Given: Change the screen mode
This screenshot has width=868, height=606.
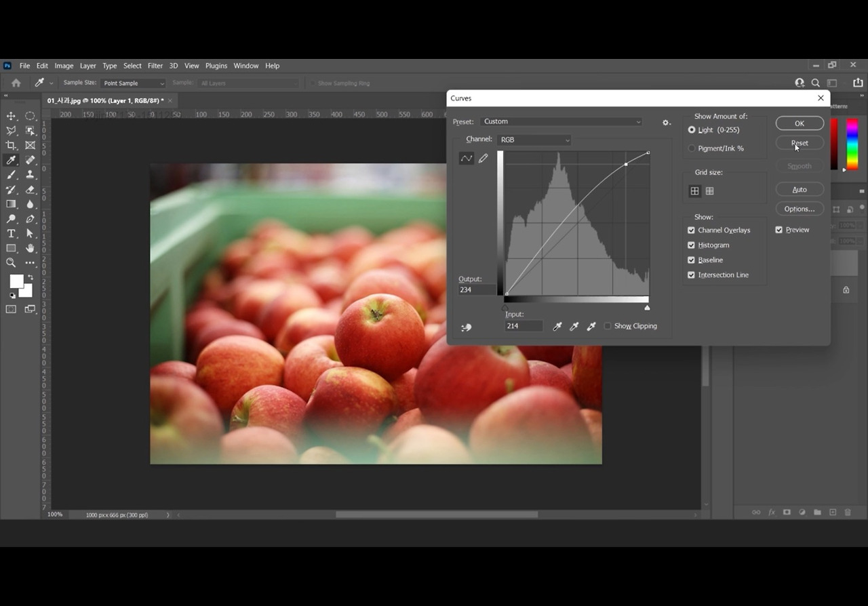Looking at the screenshot, I should (31, 310).
